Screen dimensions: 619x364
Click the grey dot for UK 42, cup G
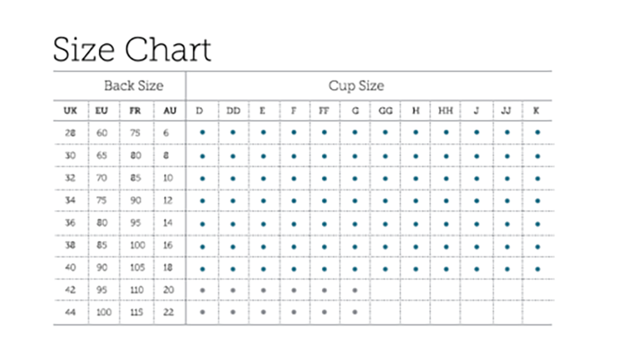point(355,290)
